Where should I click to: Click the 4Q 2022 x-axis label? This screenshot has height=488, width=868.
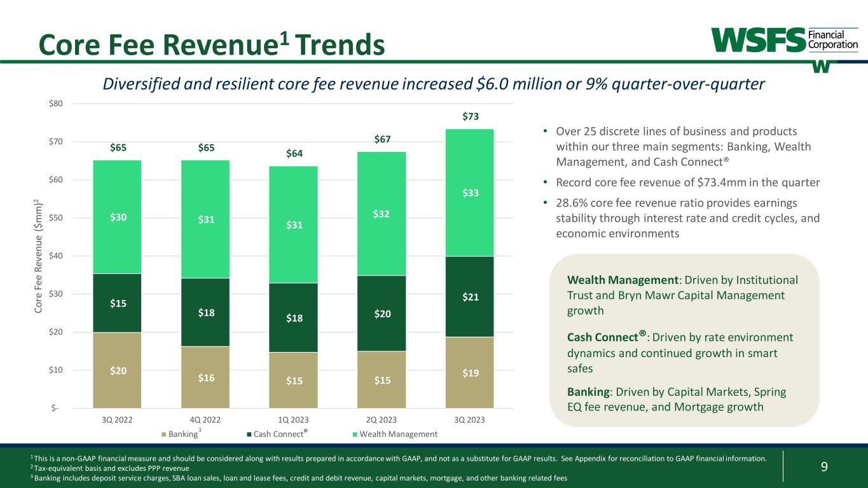(205, 419)
